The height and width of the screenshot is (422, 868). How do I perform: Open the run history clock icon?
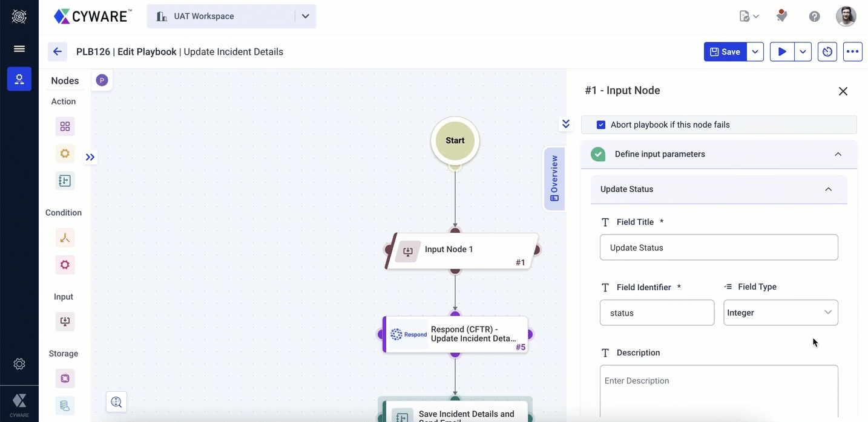[x=827, y=52]
